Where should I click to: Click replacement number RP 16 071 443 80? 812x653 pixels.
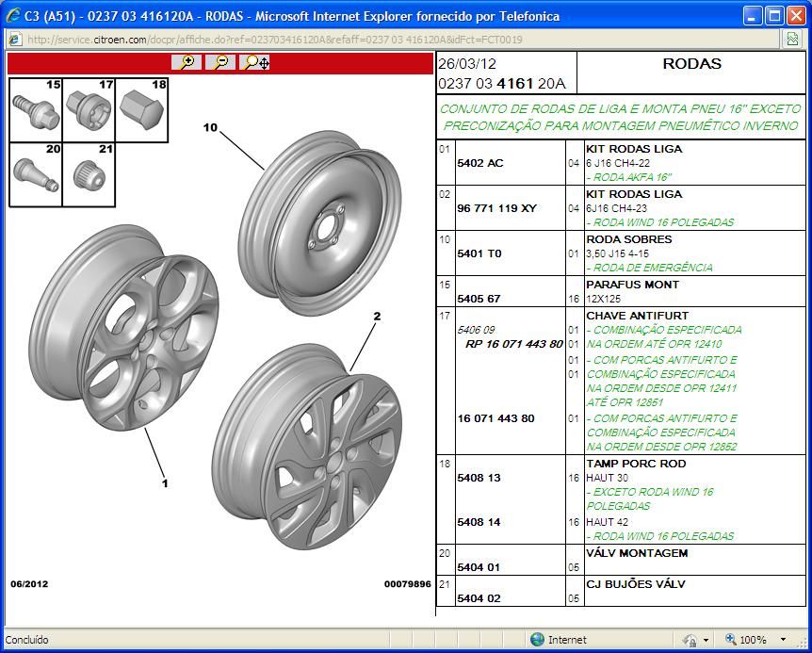513,344
